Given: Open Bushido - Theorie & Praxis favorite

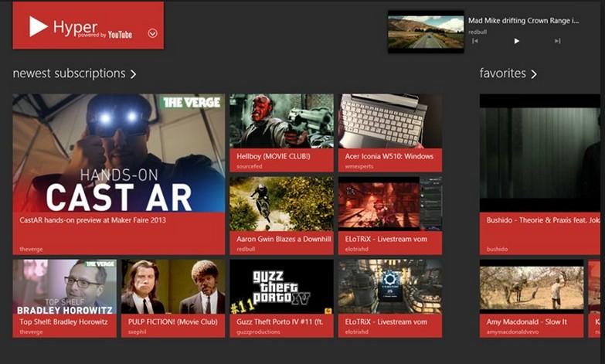Looking at the screenshot, I should click(x=540, y=174).
